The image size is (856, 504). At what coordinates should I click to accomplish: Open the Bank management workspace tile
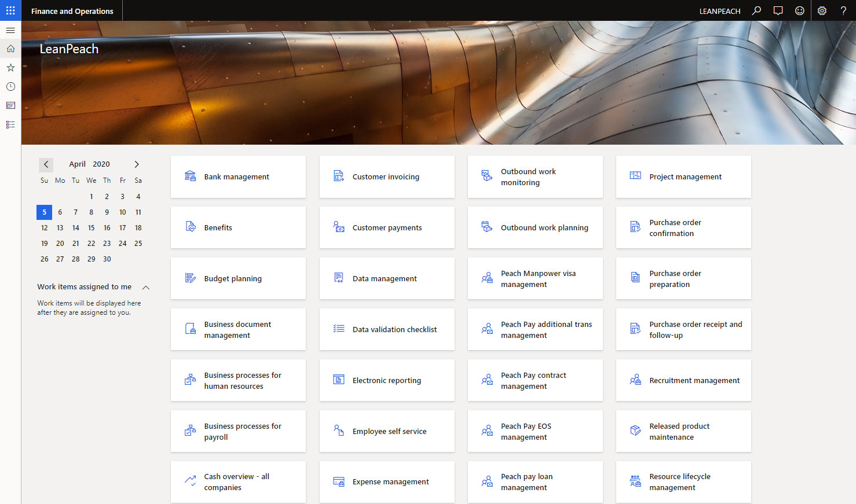pos(238,177)
